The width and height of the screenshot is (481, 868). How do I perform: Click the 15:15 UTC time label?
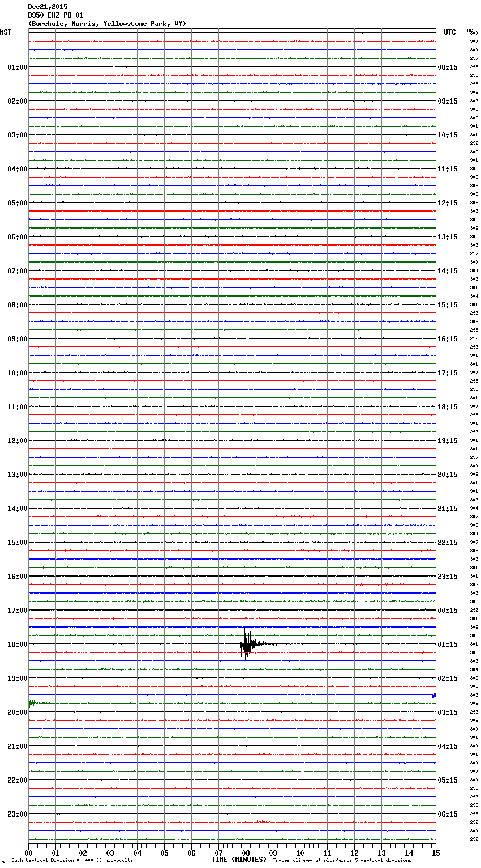pyautogui.click(x=448, y=305)
